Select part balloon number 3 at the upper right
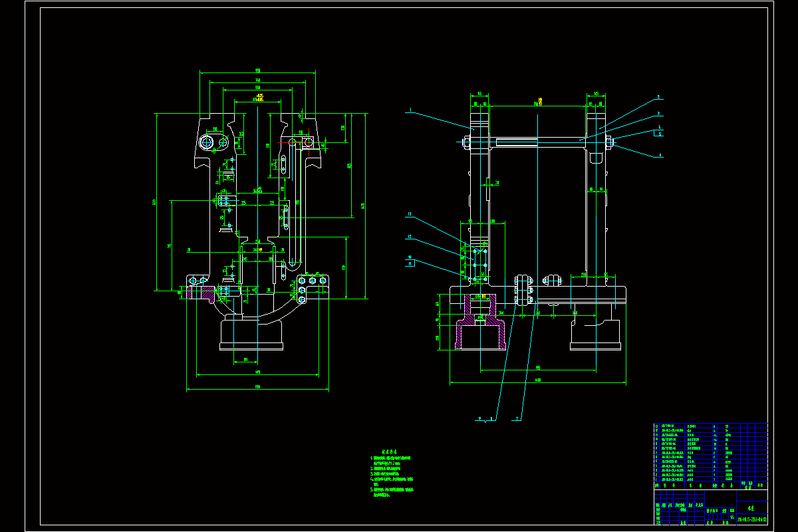This screenshot has height=532, width=798. click(658, 114)
